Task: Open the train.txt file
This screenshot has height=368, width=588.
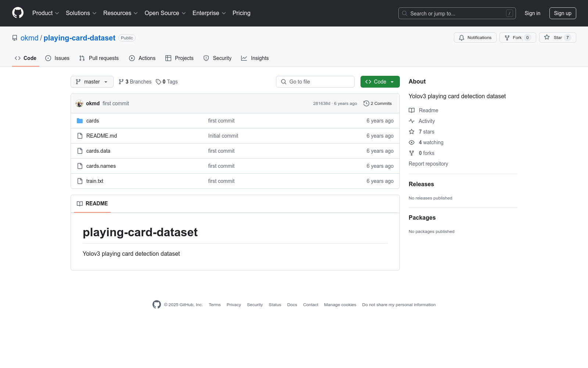Action: (x=95, y=181)
